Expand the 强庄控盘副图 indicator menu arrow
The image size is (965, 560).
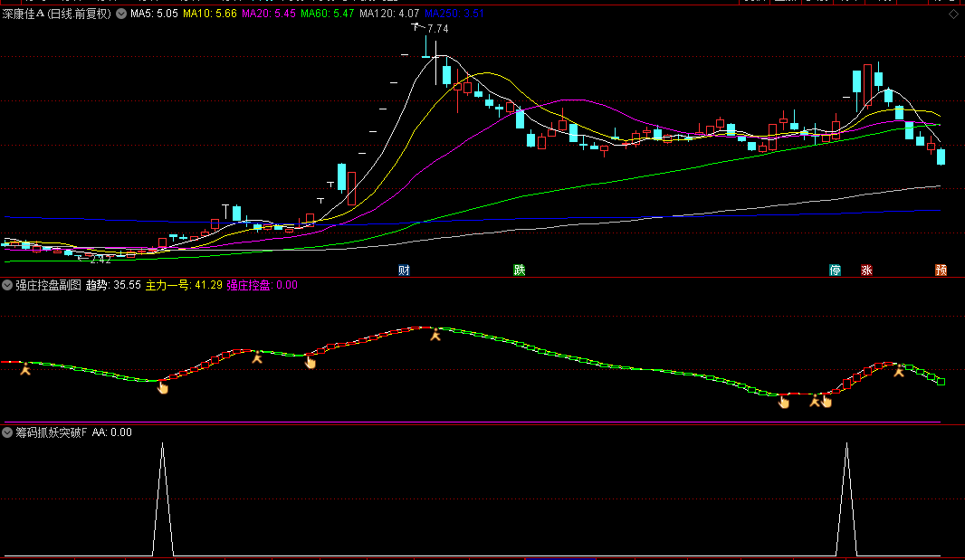point(7,285)
